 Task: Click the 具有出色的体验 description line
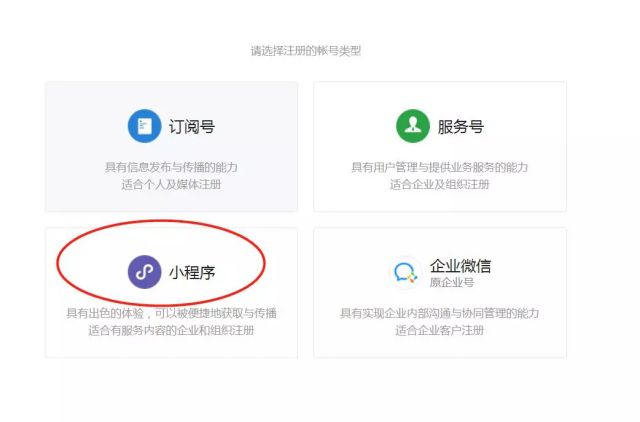(171, 313)
